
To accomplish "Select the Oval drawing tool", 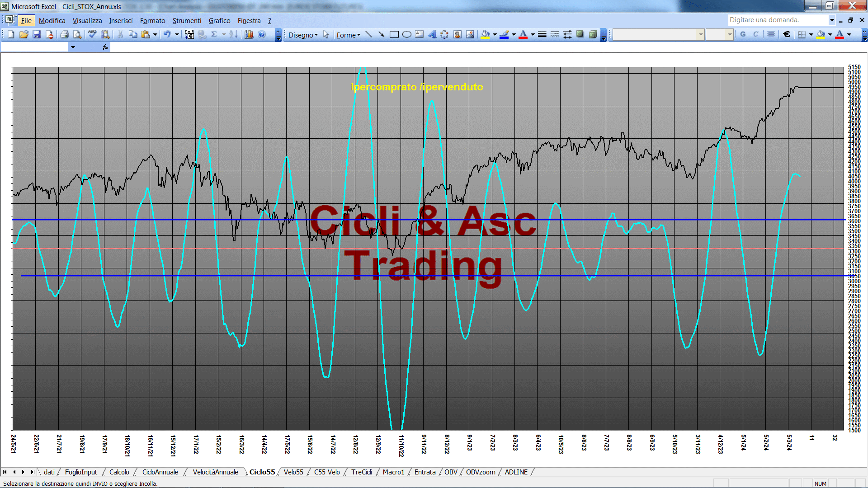I will pyautogui.click(x=406, y=35).
